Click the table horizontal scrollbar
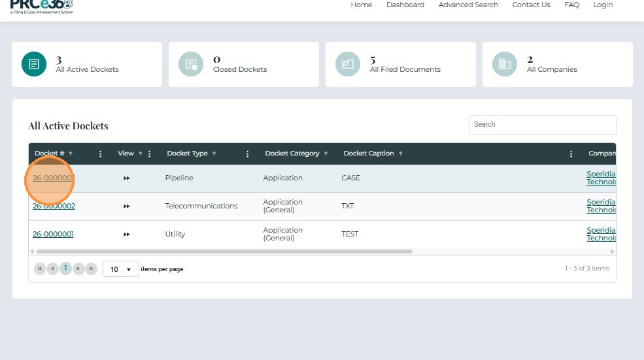The image size is (644, 360). (224, 252)
